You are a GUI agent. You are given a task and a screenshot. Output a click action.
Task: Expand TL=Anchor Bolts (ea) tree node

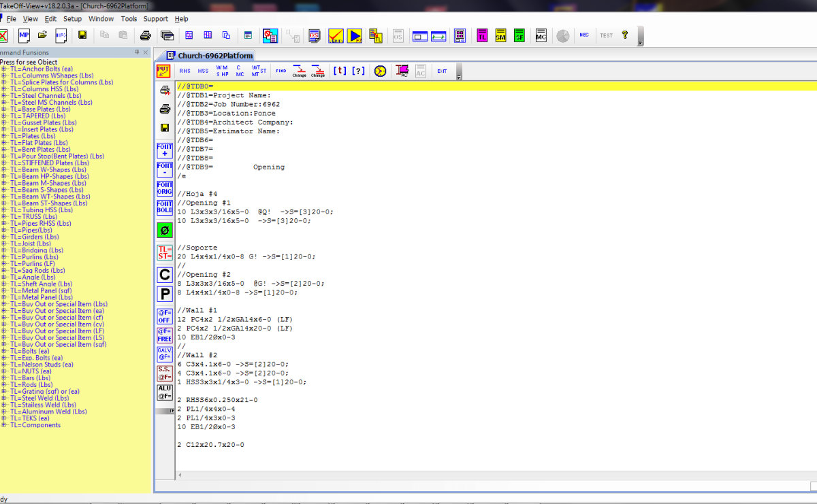point(3,69)
